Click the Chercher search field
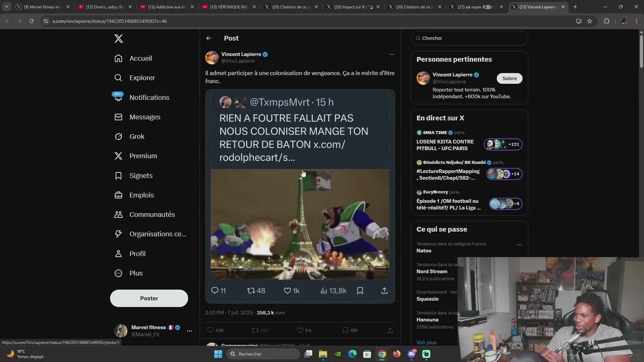The height and width of the screenshot is (362, 644). 469,38
